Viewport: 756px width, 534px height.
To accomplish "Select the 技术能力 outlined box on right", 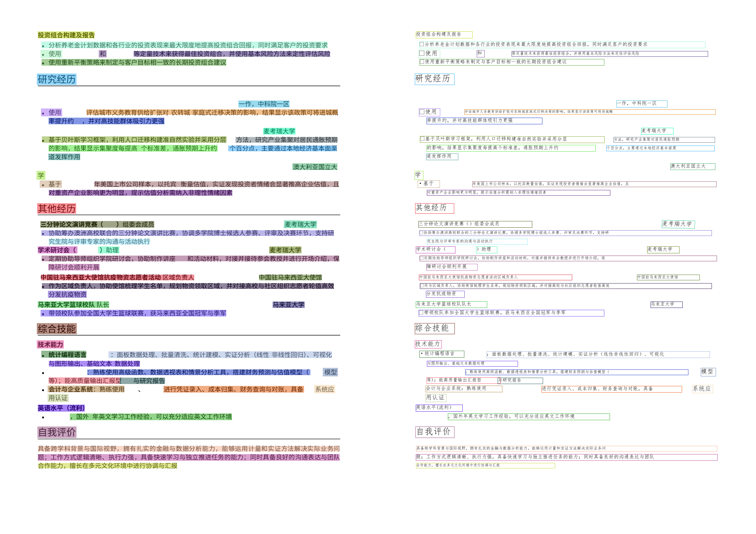I will pyautogui.click(x=428, y=344).
